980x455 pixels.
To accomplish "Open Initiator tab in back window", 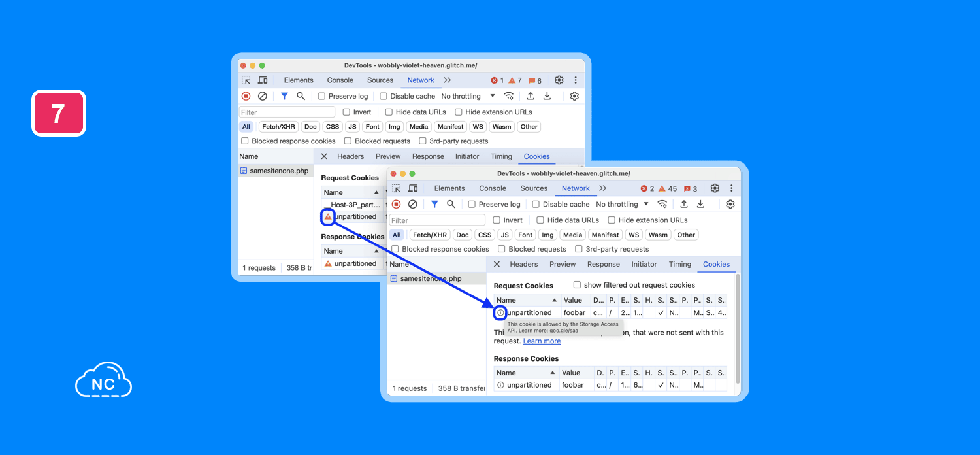I will pyautogui.click(x=467, y=156).
